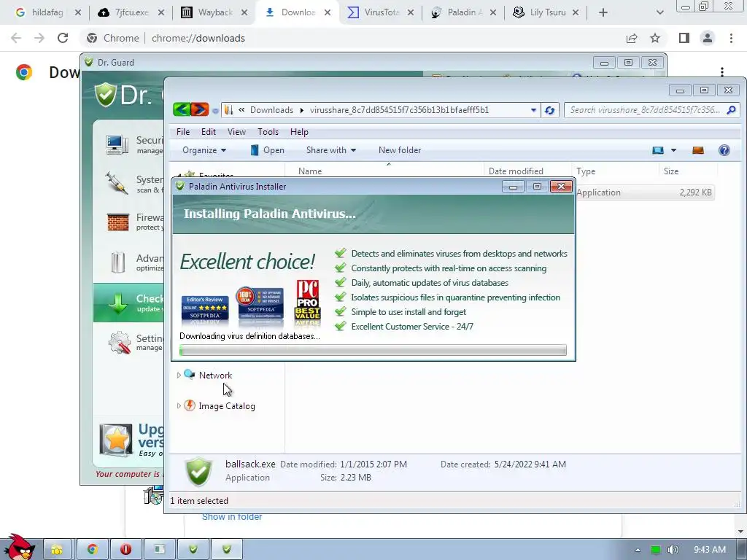Click the Advanced trash can icon in Dr. Guard
The width and height of the screenshot is (747, 560).
coord(117,262)
